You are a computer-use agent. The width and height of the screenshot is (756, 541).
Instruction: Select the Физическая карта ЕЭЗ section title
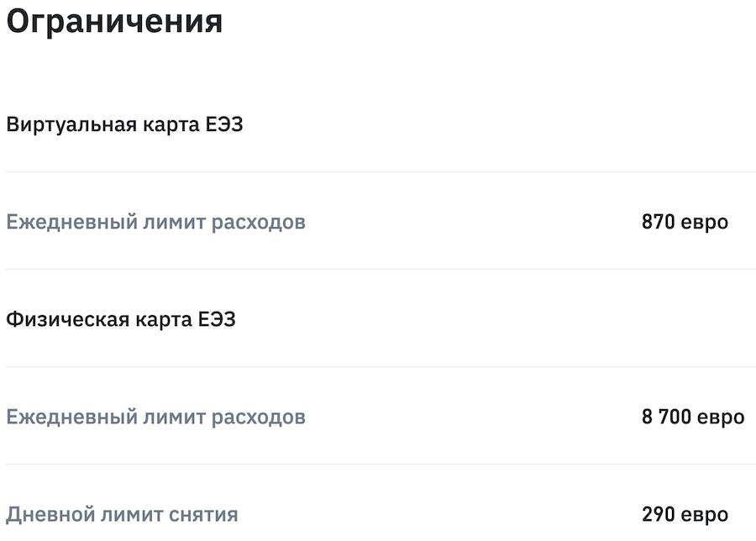[121, 320]
